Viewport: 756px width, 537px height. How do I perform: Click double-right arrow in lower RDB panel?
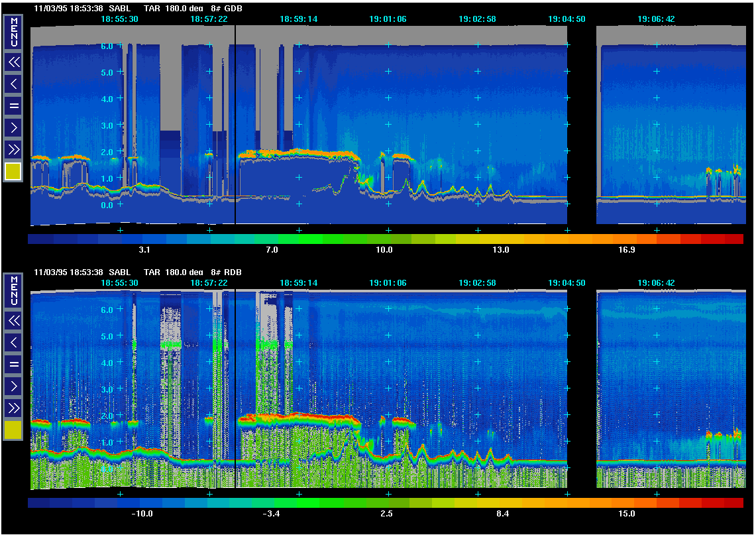pyautogui.click(x=13, y=407)
